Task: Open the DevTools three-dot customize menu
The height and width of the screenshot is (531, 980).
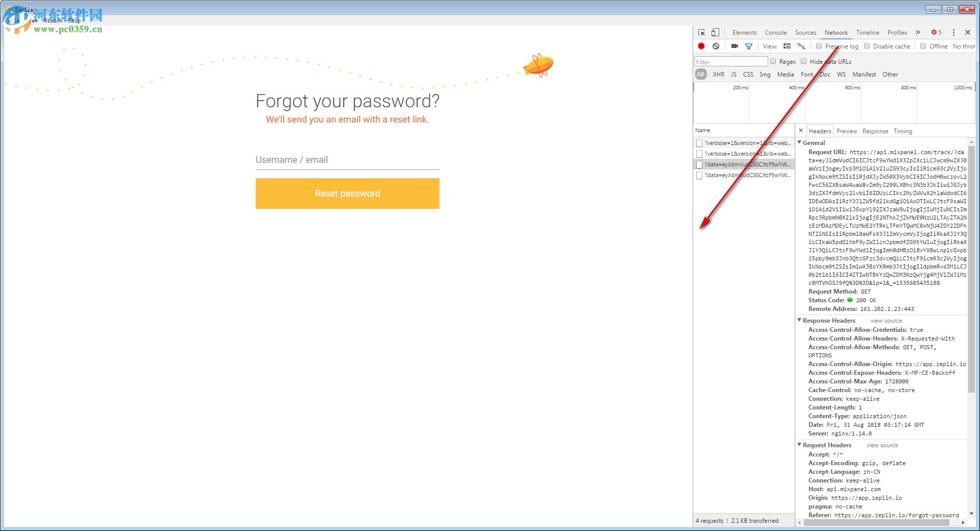Action: point(953,32)
